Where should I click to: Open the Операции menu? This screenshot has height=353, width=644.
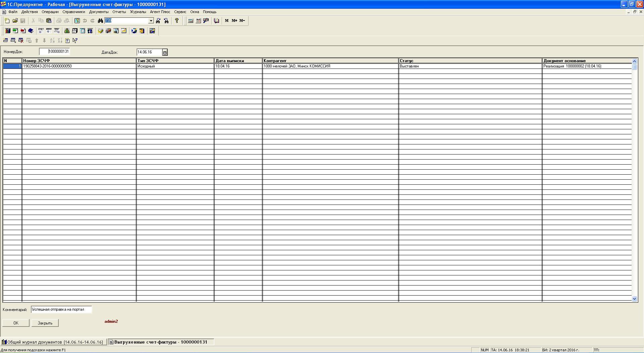[50, 12]
